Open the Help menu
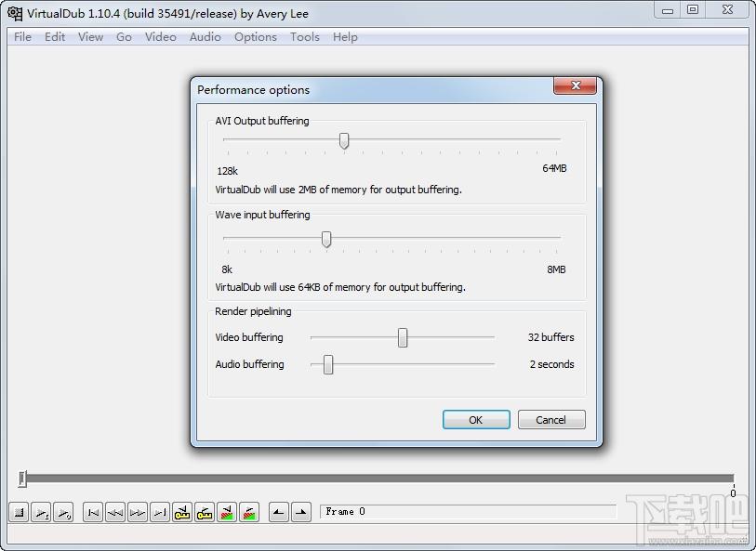This screenshot has width=756, height=551. [345, 37]
